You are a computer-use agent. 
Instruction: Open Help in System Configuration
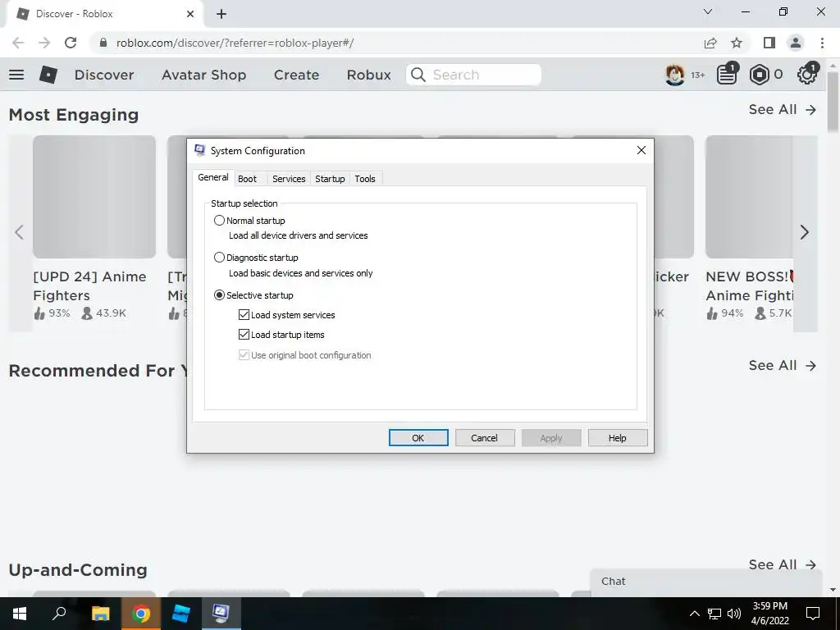[x=618, y=438]
